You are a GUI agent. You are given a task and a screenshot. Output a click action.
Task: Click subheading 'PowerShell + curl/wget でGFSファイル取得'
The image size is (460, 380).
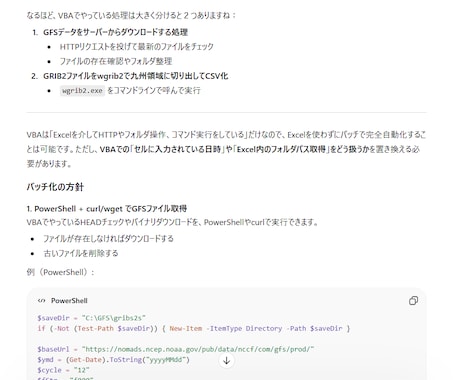110,209
